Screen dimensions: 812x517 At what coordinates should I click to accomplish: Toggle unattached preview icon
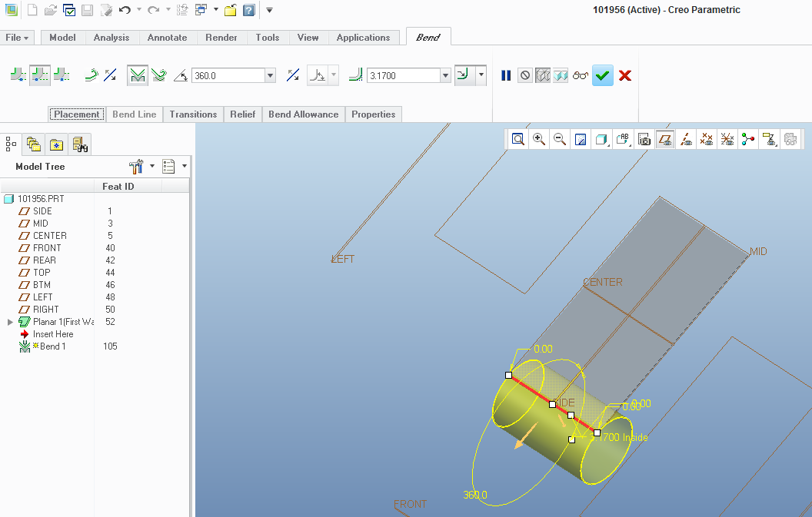tap(542, 75)
